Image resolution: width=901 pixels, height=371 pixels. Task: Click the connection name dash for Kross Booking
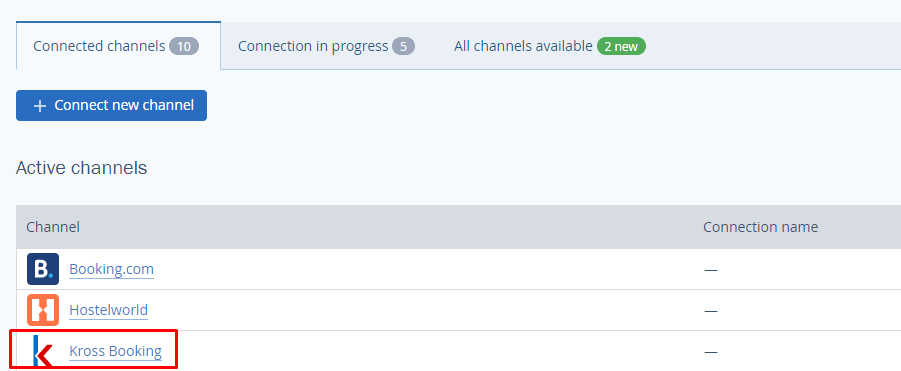(711, 351)
